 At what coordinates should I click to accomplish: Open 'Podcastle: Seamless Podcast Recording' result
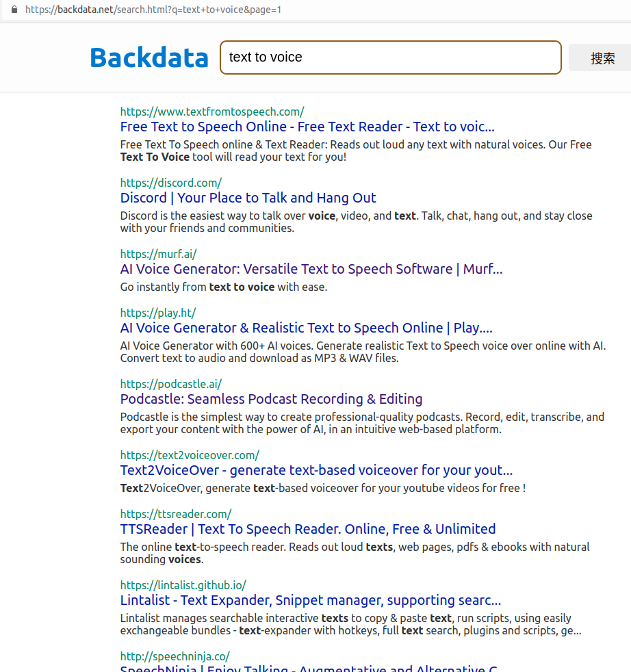[271, 399]
